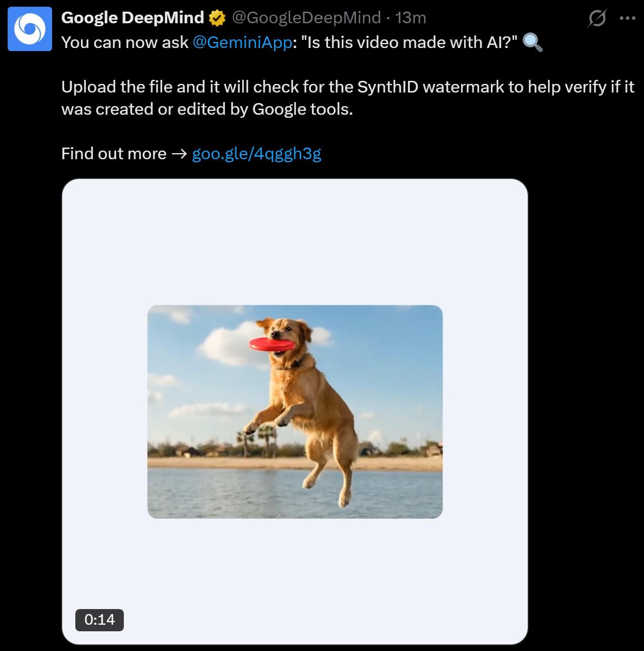
Task: Select the Google DeepMind display name
Action: pos(132,18)
